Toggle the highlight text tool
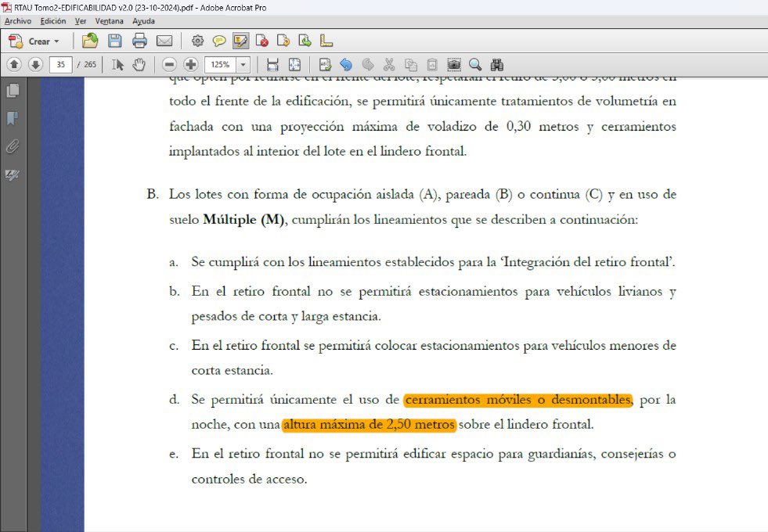This screenshot has width=768, height=532. pyautogui.click(x=240, y=41)
